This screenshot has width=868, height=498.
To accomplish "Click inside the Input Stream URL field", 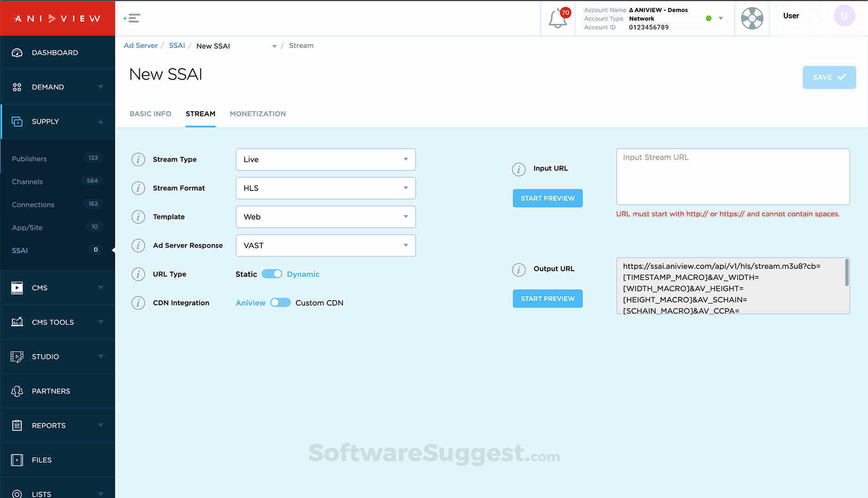I will pyautogui.click(x=733, y=177).
